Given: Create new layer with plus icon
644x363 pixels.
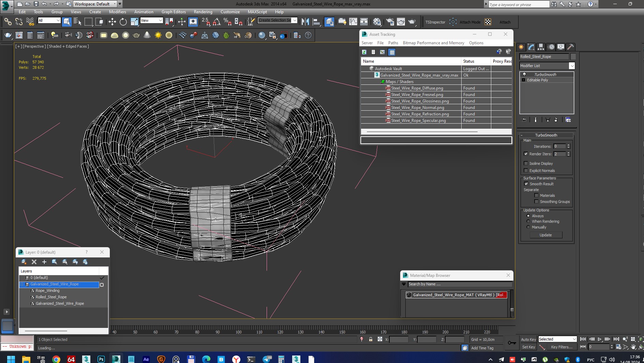Looking at the screenshot, I should pos(44,262).
